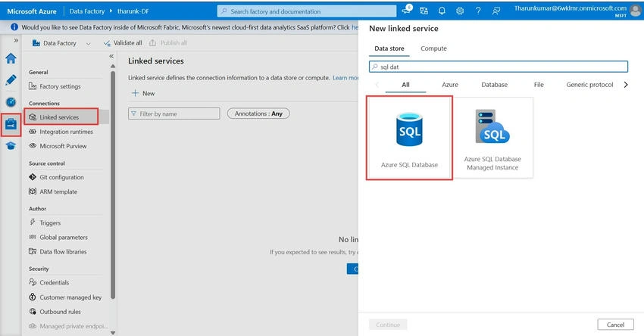Show more category tabs with right chevron

[x=626, y=85]
